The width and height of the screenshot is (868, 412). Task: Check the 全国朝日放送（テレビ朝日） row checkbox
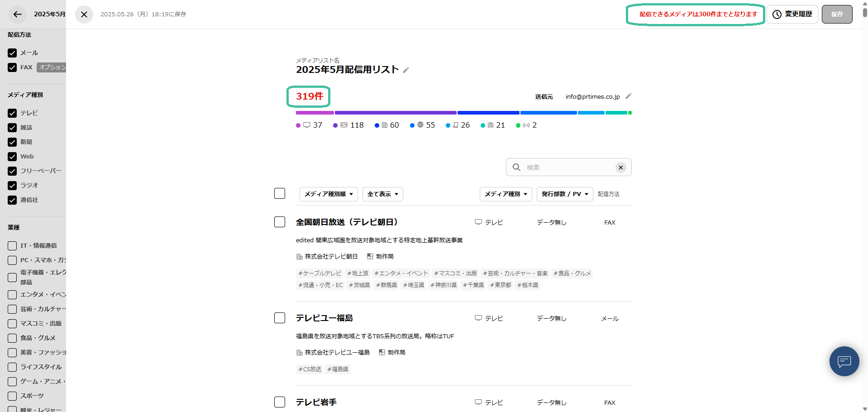click(279, 222)
